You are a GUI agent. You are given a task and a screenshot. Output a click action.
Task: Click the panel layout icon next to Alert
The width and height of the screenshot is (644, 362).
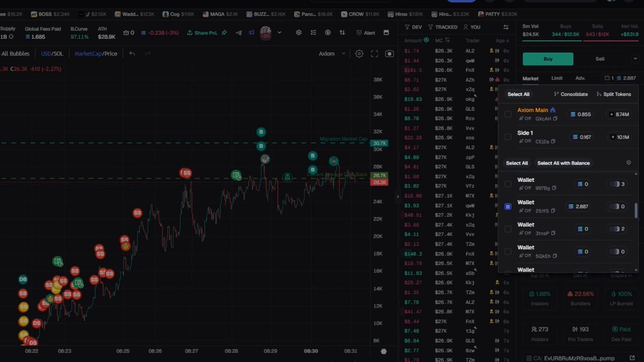386,33
